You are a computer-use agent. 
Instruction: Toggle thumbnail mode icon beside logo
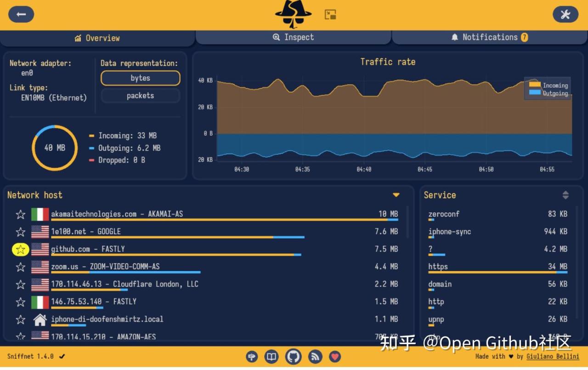(x=330, y=14)
